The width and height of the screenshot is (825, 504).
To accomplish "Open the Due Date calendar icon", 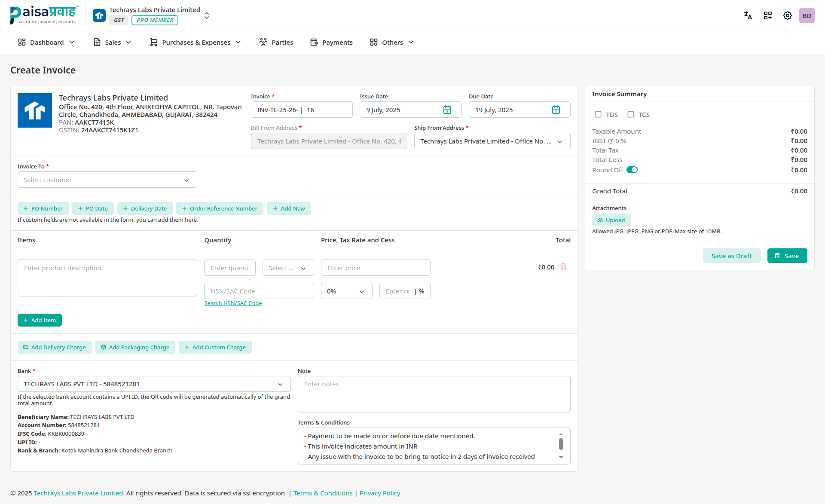I will point(556,110).
